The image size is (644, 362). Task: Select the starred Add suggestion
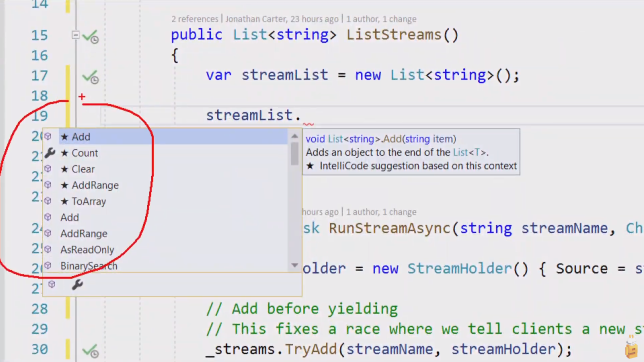[x=81, y=137]
